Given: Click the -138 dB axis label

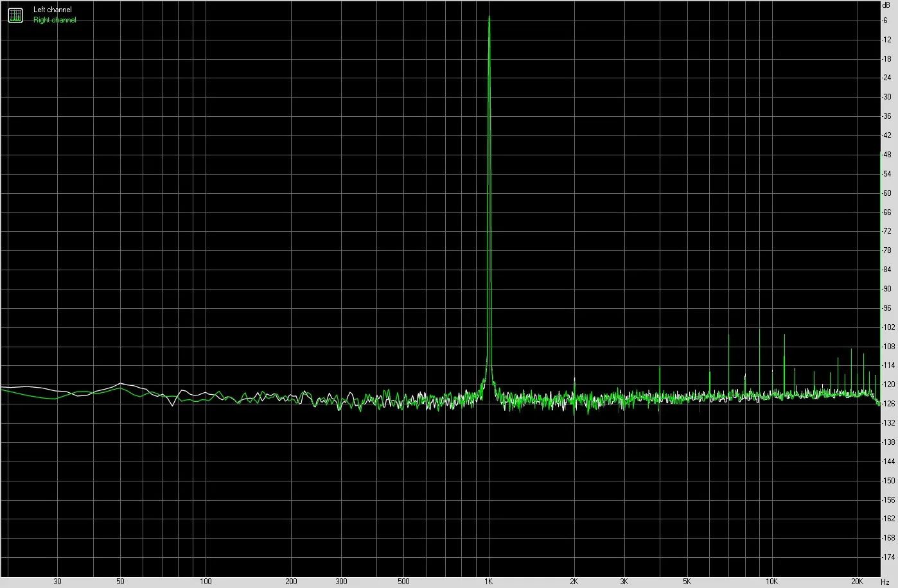Looking at the screenshot, I should point(888,442).
